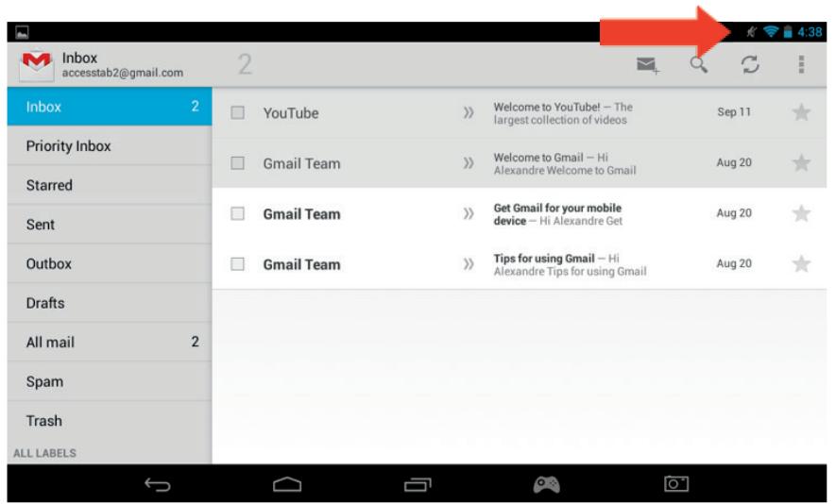Open the search magnifier icon

click(698, 65)
